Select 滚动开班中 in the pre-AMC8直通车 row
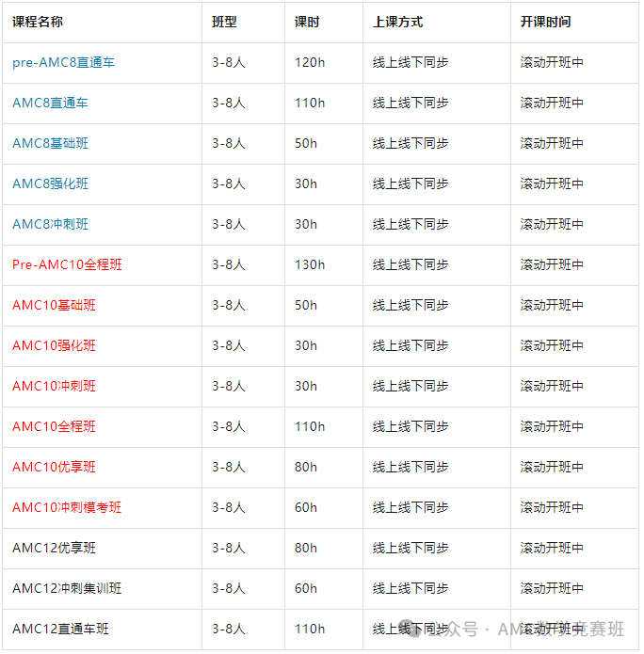This screenshot has width=644, height=654. point(552,62)
